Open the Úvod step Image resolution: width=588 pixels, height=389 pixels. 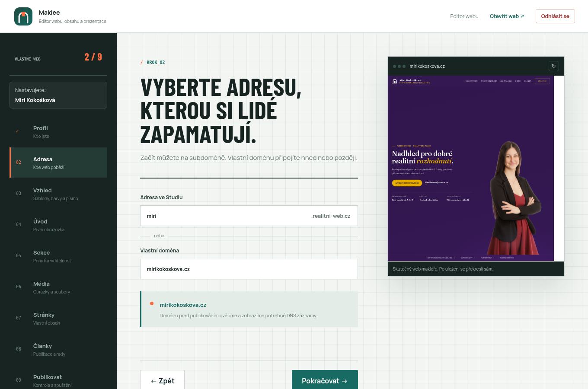point(58,225)
